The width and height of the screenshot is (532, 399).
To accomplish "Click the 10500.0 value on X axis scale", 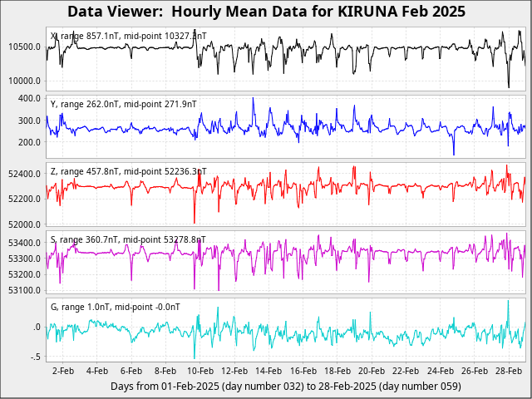I will click(x=25, y=47).
